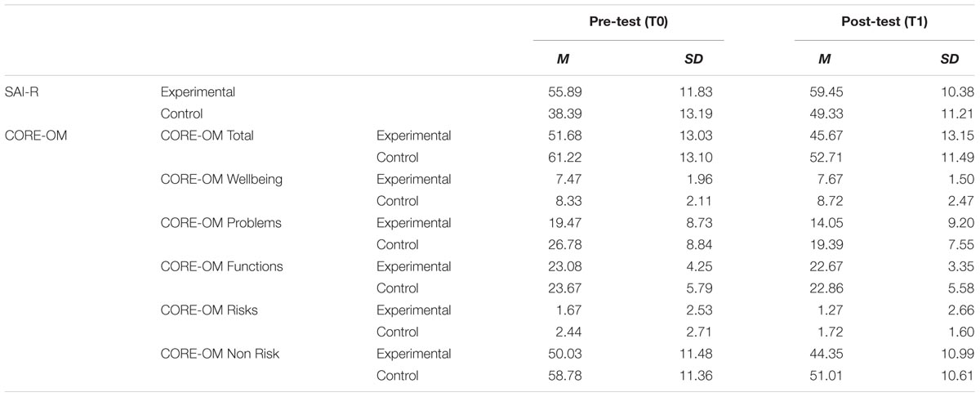Click the SAI-R row label
Viewport: 980px width, 397px height.
click(x=21, y=92)
